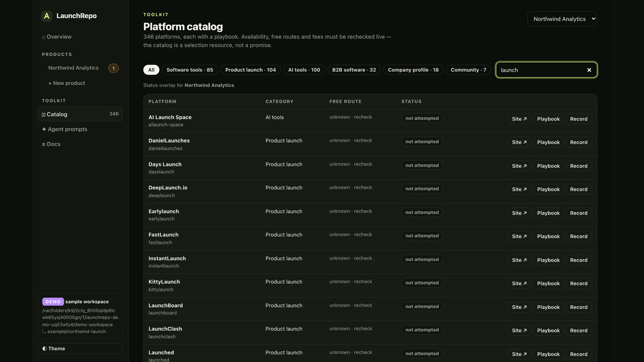Image resolution: width=644 pixels, height=362 pixels.
Task: Open Site link for AI Launch Space
Action: (x=519, y=119)
